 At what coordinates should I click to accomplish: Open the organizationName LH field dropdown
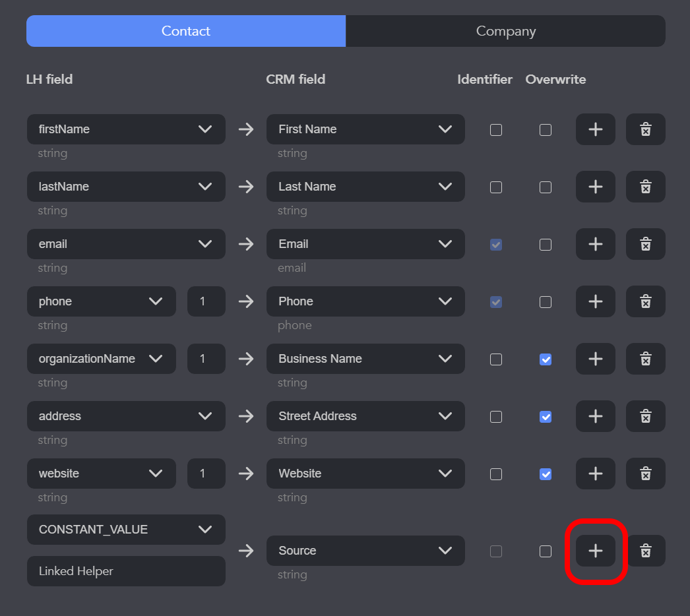point(101,359)
